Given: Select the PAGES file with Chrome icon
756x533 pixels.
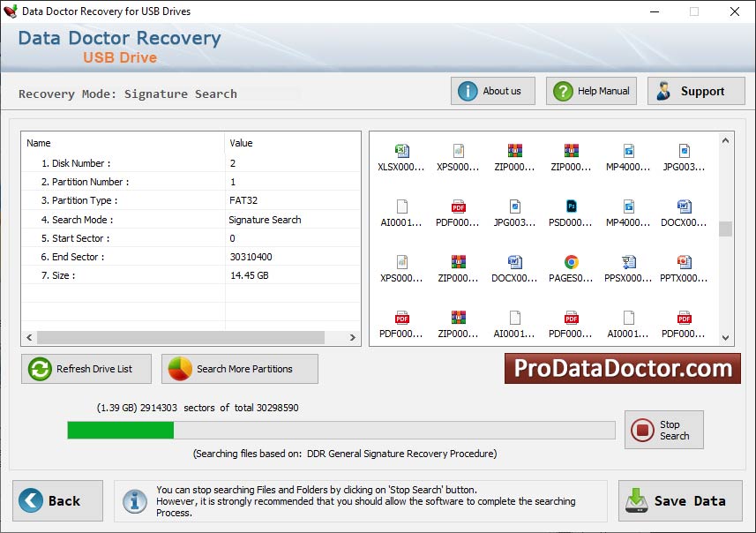Looking at the screenshot, I should click(x=571, y=266).
